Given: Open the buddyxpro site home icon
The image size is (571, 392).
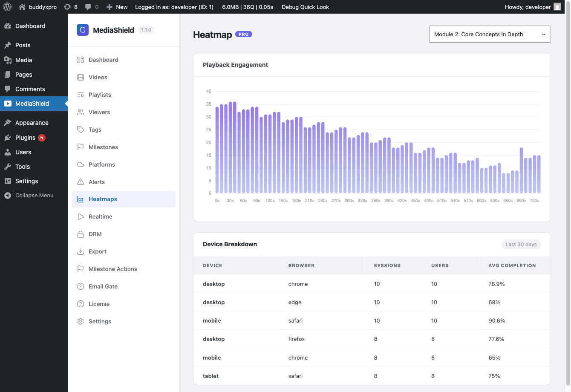Looking at the screenshot, I should tap(22, 7).
